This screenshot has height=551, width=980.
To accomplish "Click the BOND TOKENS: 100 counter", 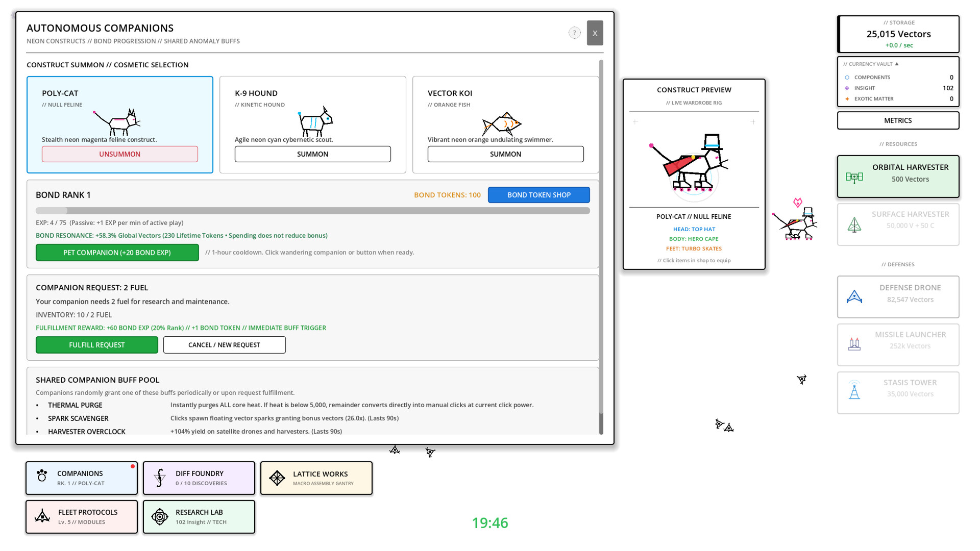I will pyautogui.click(x=448, y=195).
